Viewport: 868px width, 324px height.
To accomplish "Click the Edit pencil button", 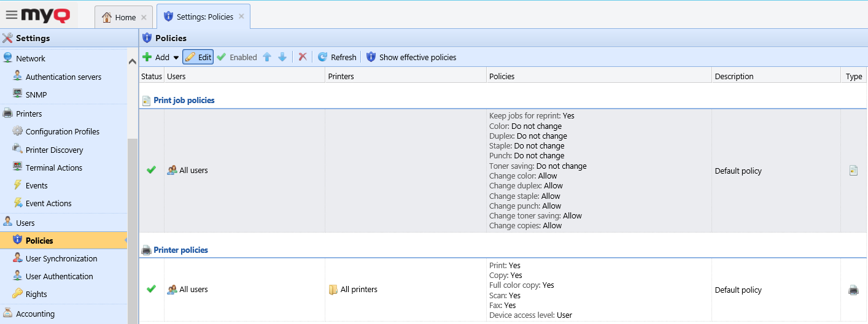I will tap(198, 57).
